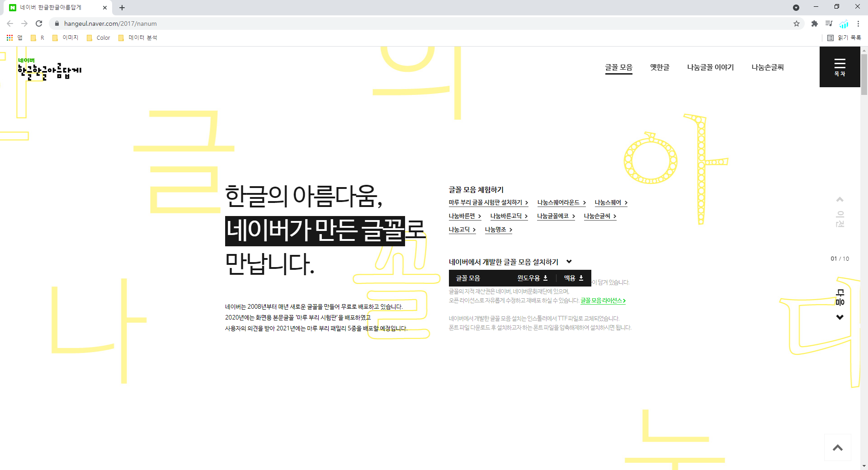The height and width of the screenshot is (470, 868).
Task: Open the 나눔고딕 link
Action: point(462,230)
